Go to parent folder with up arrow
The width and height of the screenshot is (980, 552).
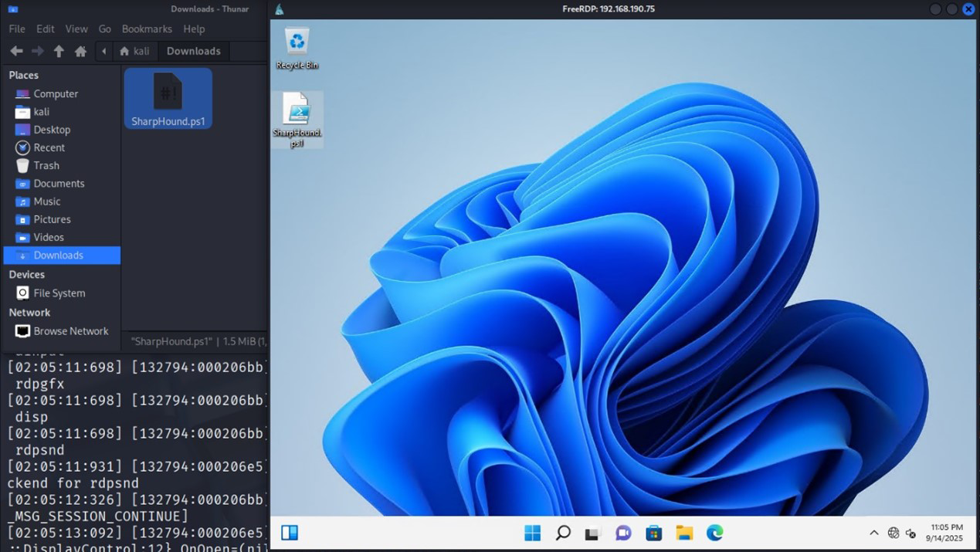coord(59,51)
